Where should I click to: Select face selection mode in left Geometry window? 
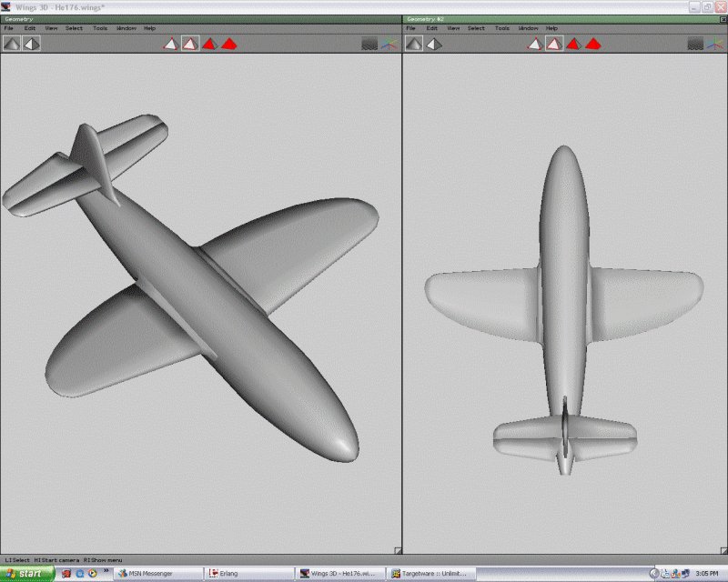click(209, 43)
